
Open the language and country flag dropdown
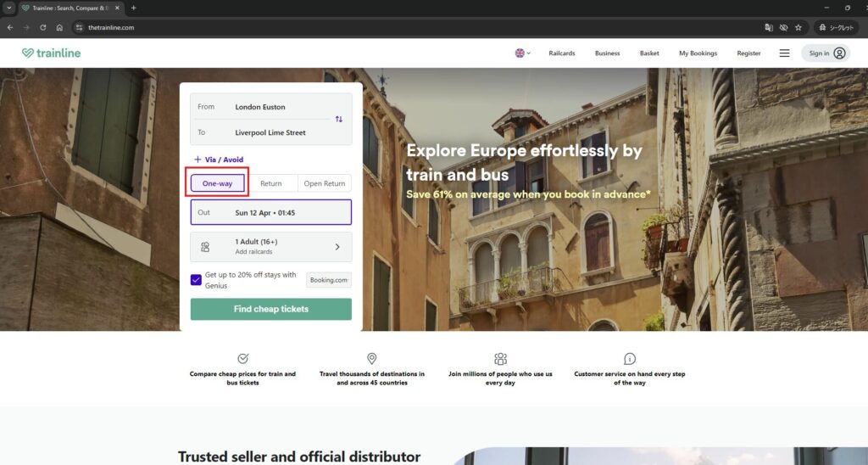(522, 53)
